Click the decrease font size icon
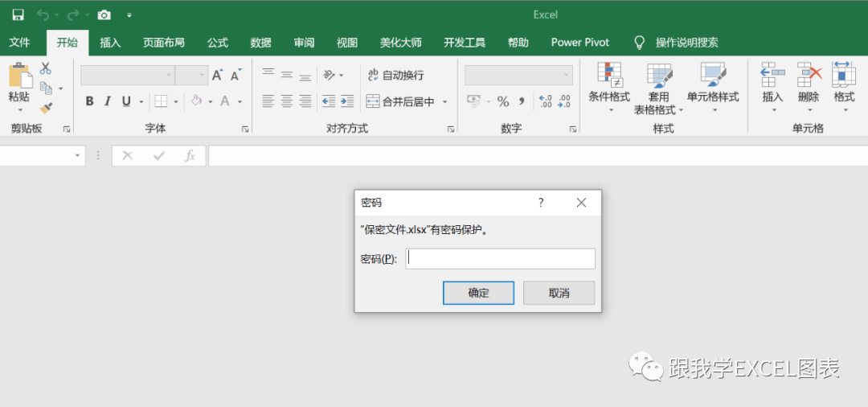 [x=236, y=76]
